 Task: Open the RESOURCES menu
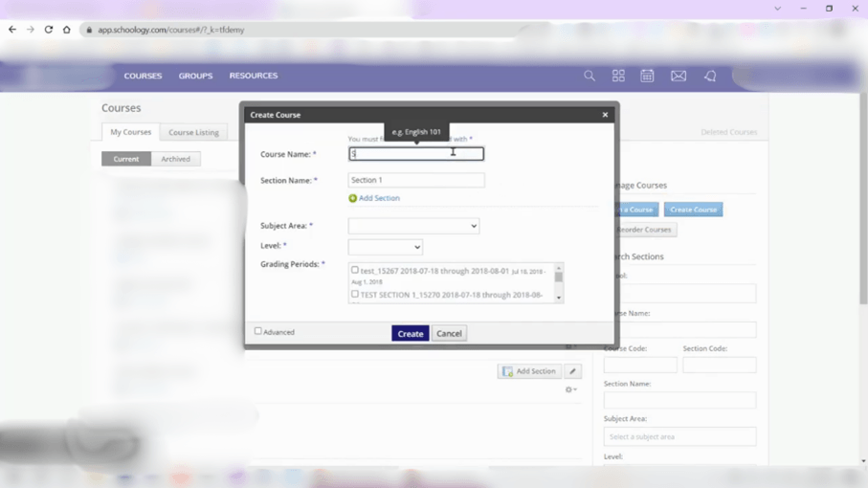254,76
